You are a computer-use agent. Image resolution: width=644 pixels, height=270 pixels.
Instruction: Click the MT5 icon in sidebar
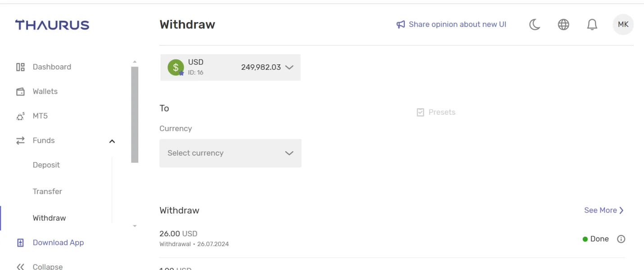[20, 117]
